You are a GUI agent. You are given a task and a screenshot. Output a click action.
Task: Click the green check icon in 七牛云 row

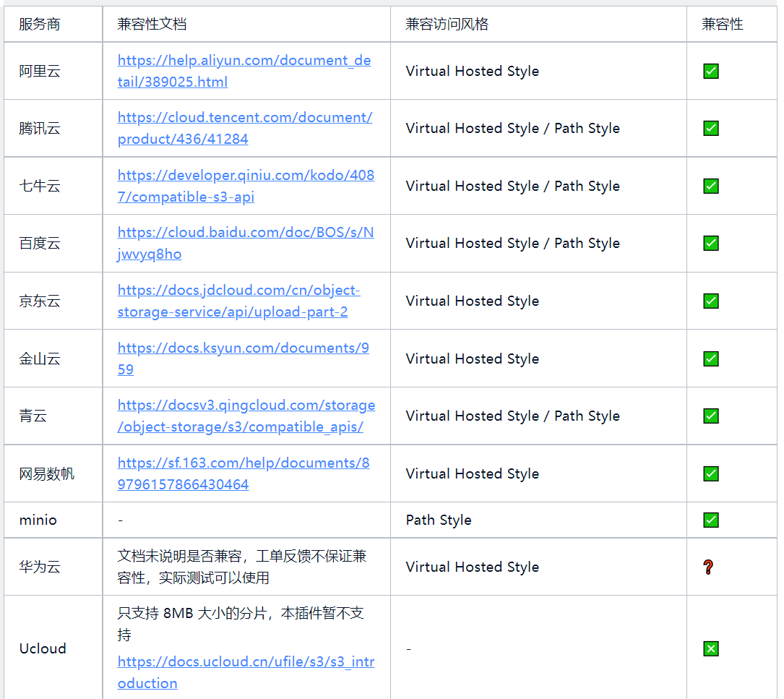(x=710, y=186)
